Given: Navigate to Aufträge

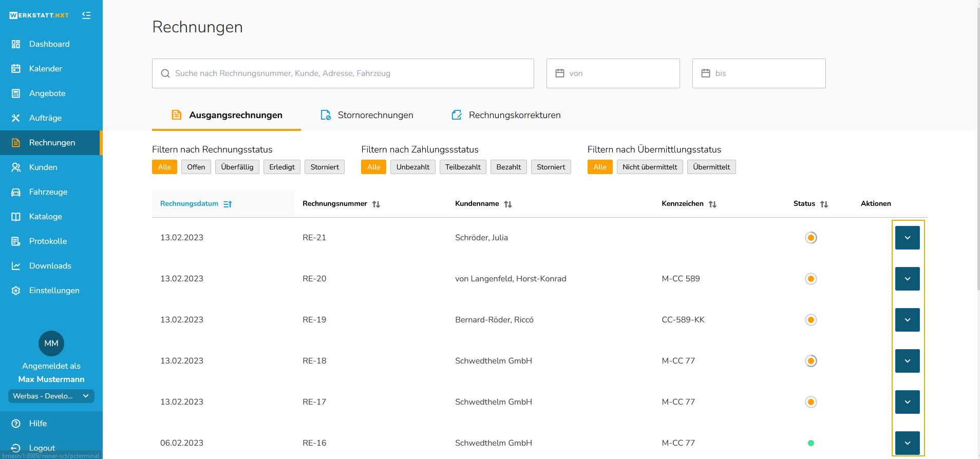Looking at the screenshot, I should 50,118.
